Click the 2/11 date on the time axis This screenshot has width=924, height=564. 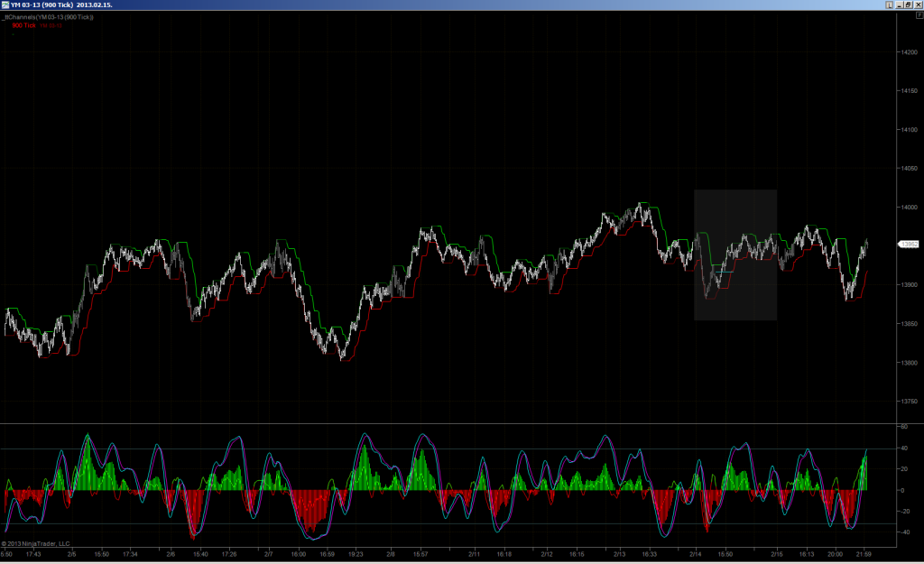475,554
